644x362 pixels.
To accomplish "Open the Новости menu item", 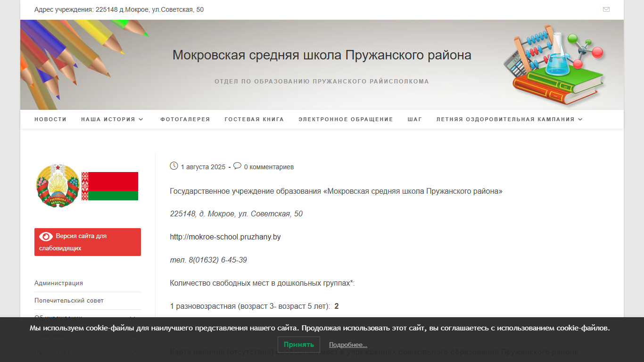I will click(50, 120).
